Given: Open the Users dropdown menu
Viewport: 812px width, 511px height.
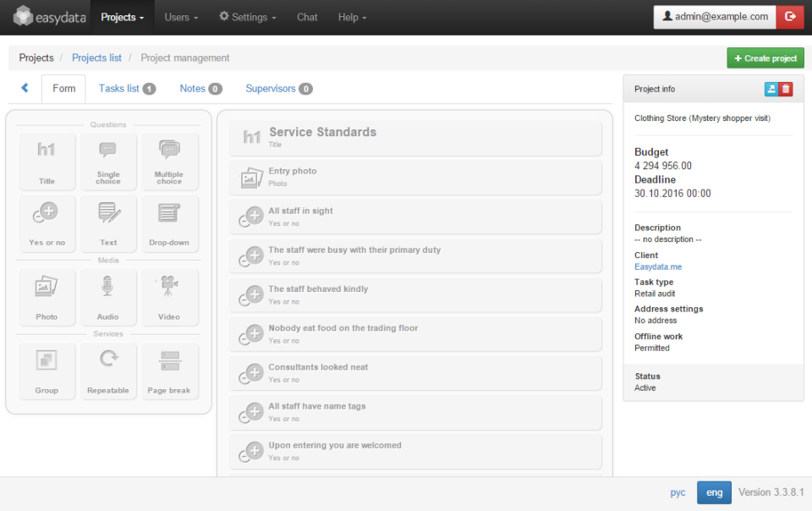Looking at the screenshot, I should (x=181, y=16).
